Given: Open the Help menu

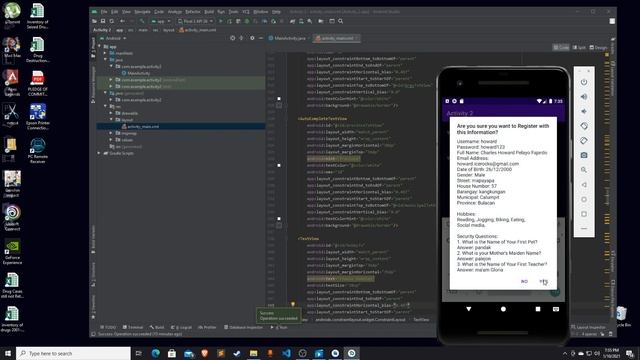Looking at the screenshot, I should 276,11.
